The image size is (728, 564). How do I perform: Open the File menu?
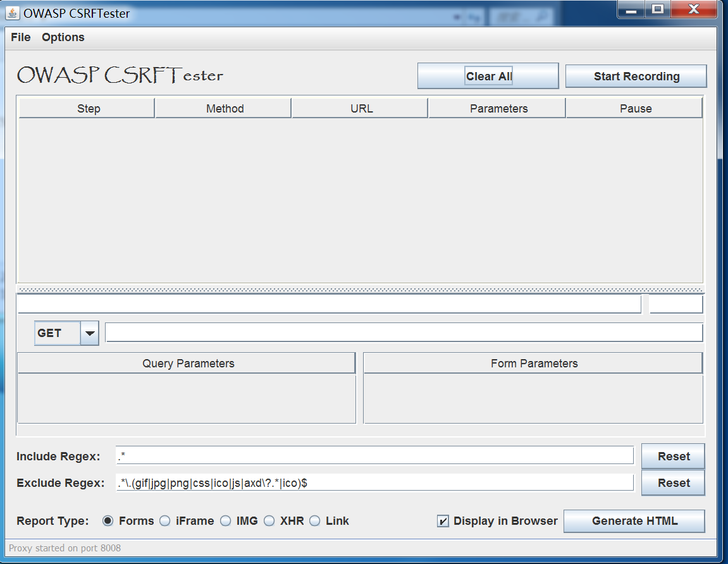(21, 37)
